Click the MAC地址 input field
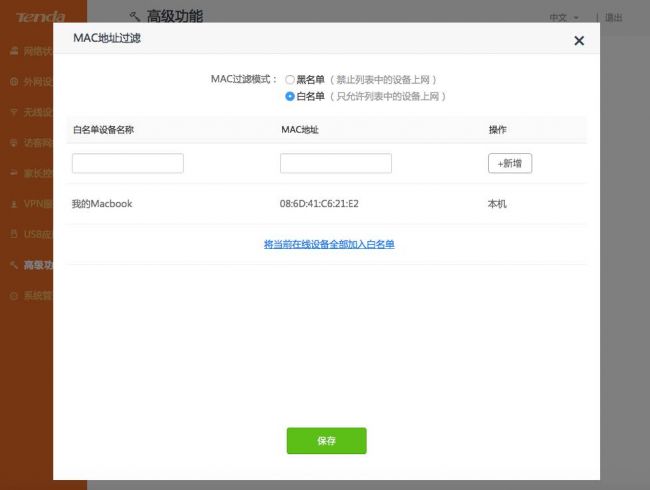 [x=336, y=163]
